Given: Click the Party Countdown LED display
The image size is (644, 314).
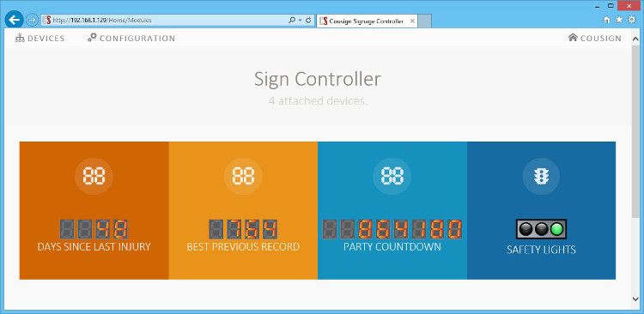Looking at the screenshot, I should [392, 229].
